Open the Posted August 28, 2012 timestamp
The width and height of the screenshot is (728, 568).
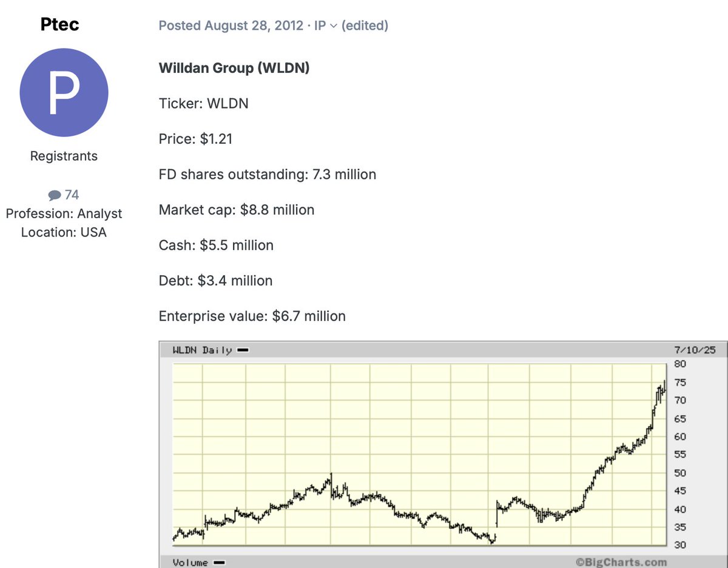click(231, 25)
